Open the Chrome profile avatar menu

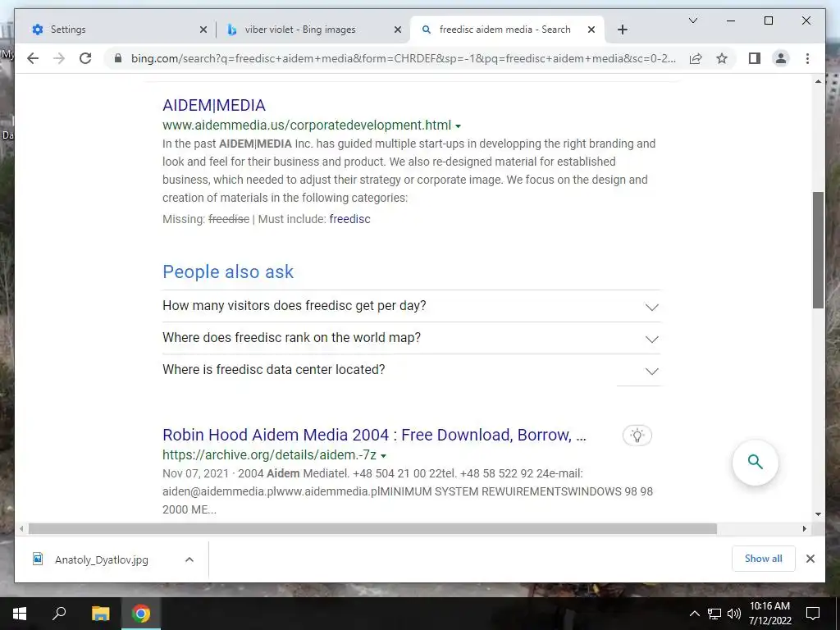click(x=781, y=58)
